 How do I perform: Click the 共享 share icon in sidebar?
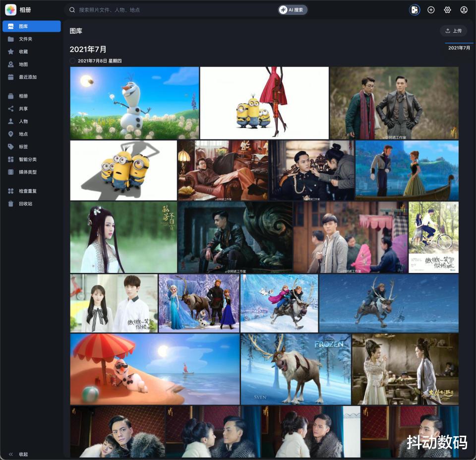(x=10, y=109)
